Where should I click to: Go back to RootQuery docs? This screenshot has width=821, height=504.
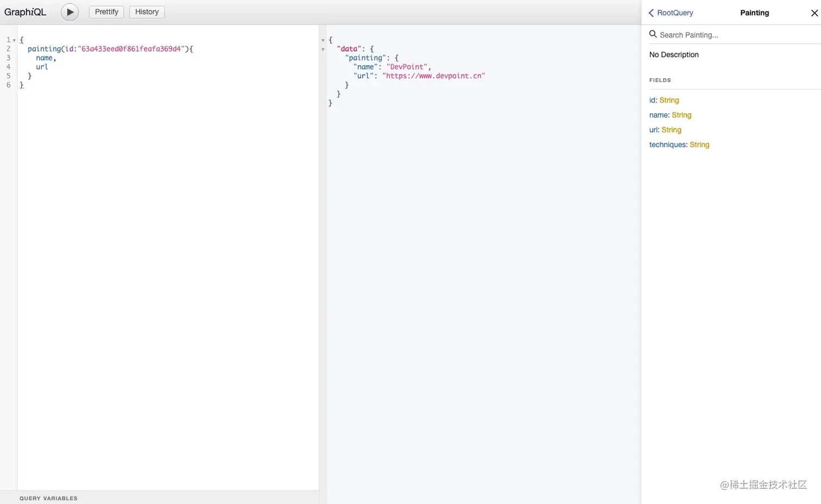coord(671,13)
